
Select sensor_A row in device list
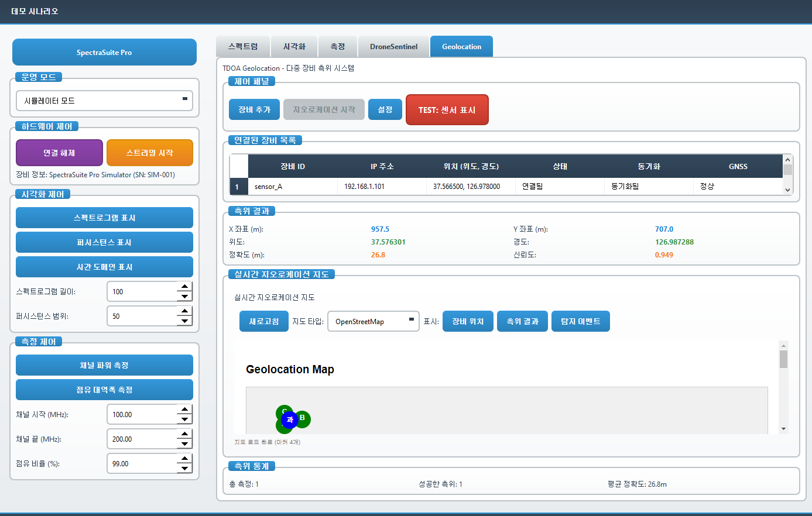pos(293,187)
